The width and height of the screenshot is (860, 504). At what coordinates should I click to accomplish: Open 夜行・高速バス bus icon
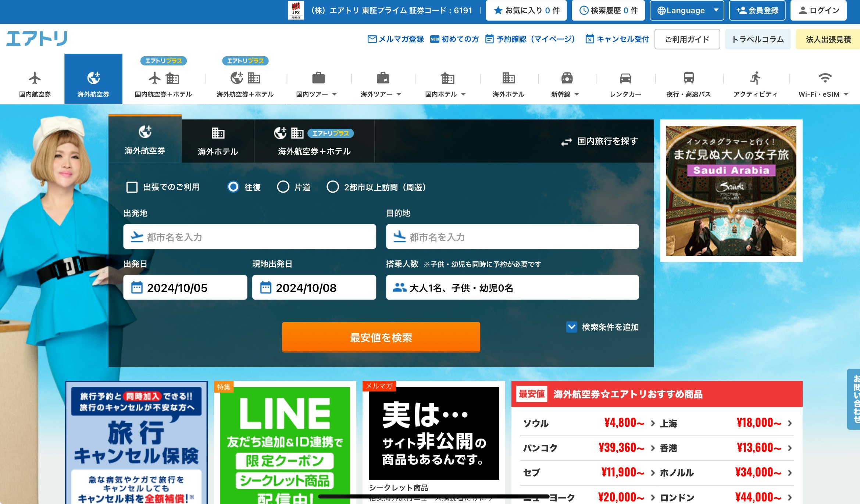(689, 78)
